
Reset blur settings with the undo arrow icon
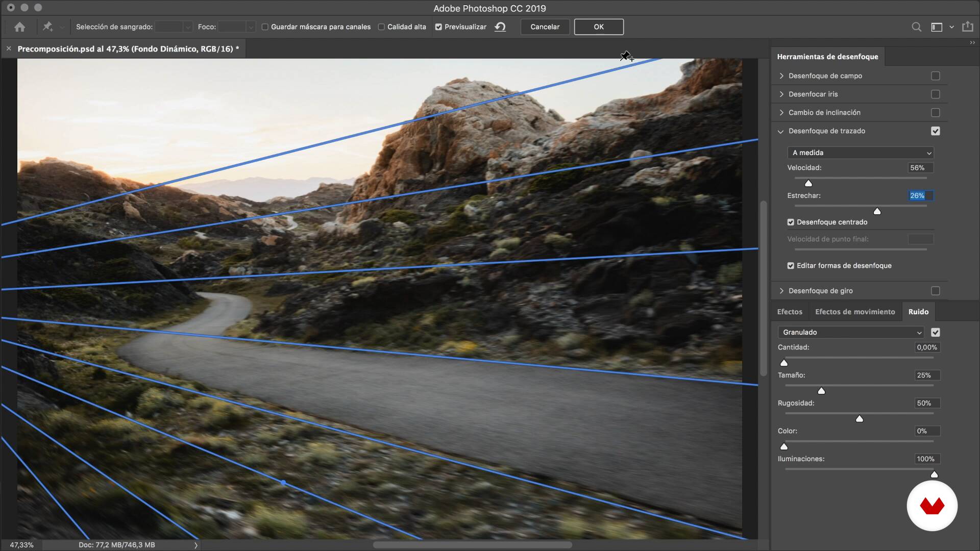500,27
